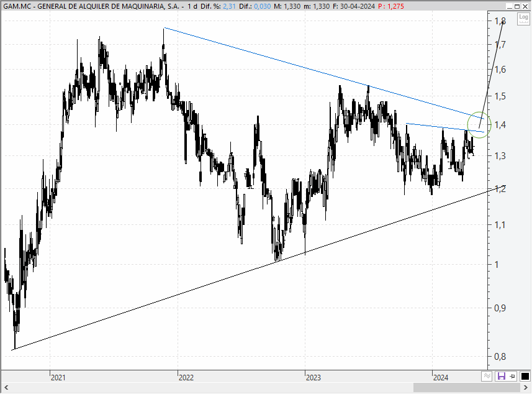Screen dimensions: 532x394
Task: Click the 2024 label on time axis
Action: pos(441,377)
